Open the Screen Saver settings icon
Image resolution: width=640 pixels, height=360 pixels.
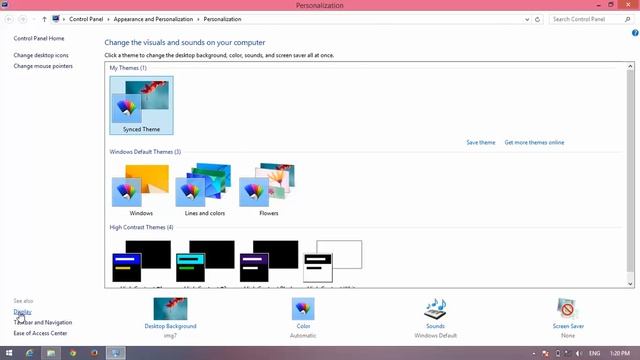coord(567,309)
